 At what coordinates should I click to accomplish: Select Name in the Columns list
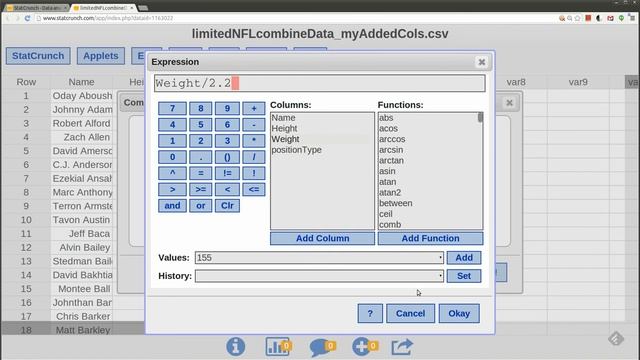pos(283,118)
